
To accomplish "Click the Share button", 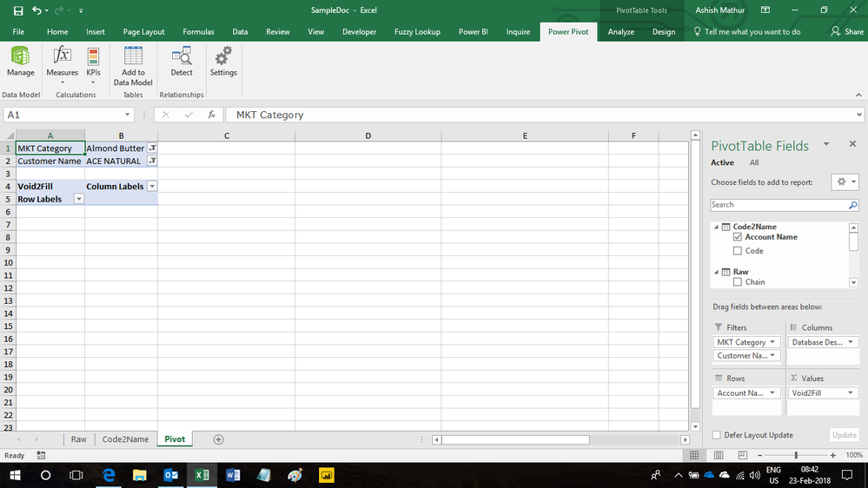I will (847, 31).
